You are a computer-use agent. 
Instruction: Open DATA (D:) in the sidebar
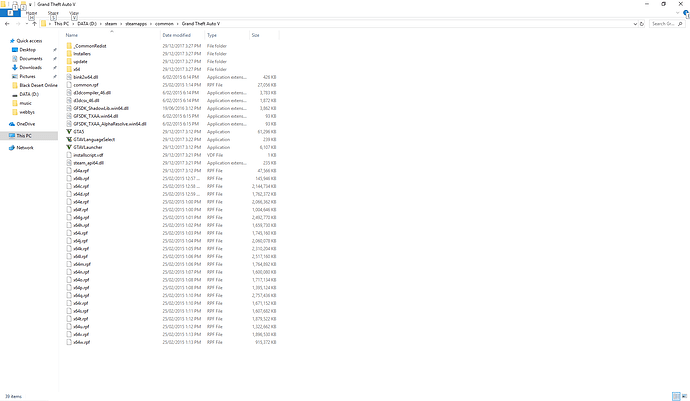[29, 94]
